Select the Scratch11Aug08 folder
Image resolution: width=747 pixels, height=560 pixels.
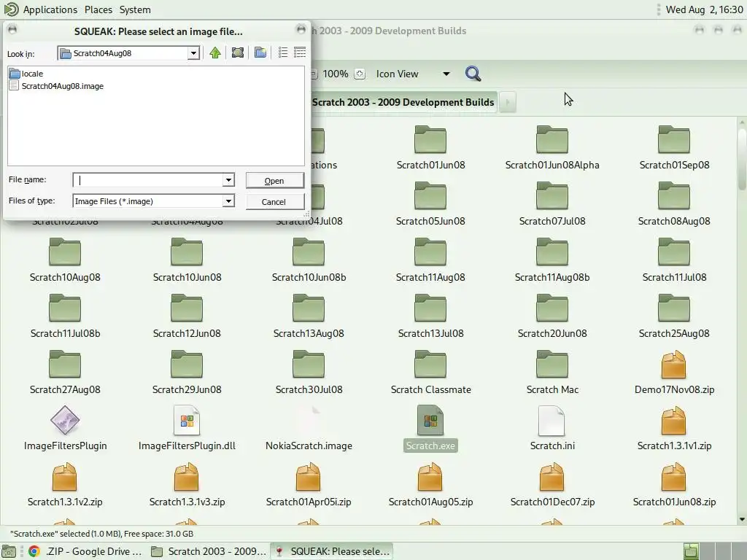430,261
